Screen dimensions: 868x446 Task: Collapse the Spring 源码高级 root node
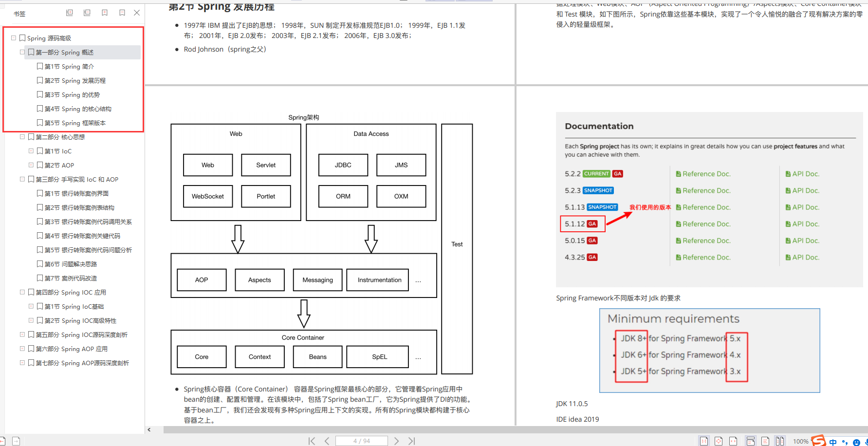pos(14,38)
